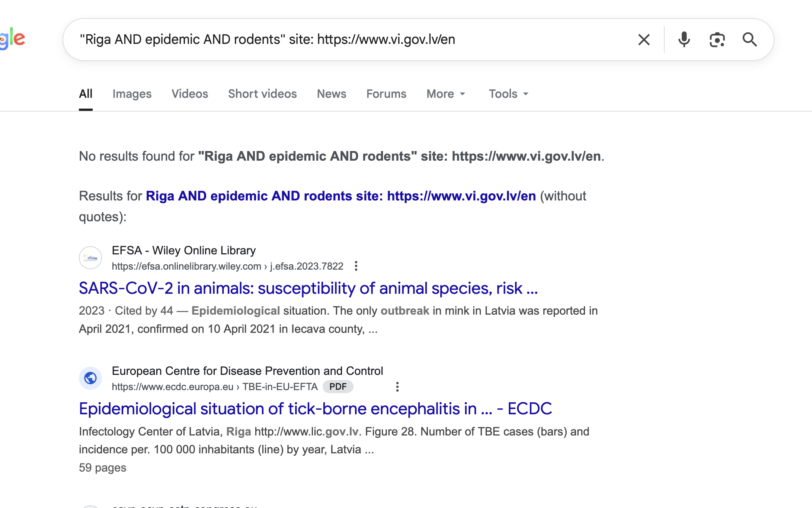Start a voice search with the microphone icon
Image resolution: width=812 pixels, height=508 pixels.
684,39
